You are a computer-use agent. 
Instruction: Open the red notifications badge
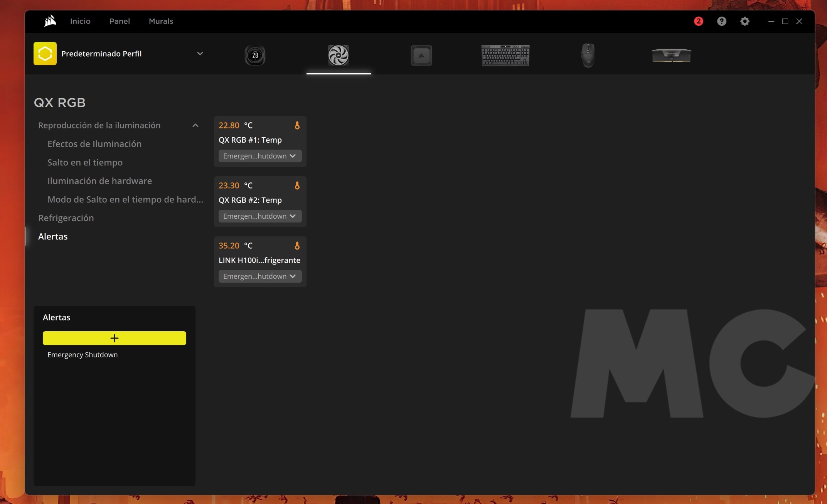pyautogui.click(x=698, y=21)
